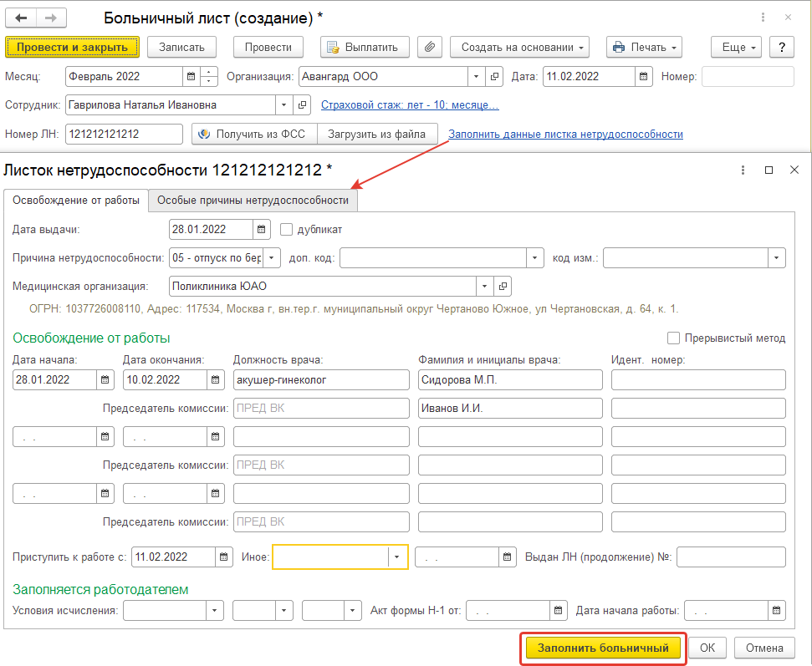Tick the Прерывистый метод checkbox
The width and height of the screenshot is (812, 666).
pyautogui.click(x=674, y=338)
